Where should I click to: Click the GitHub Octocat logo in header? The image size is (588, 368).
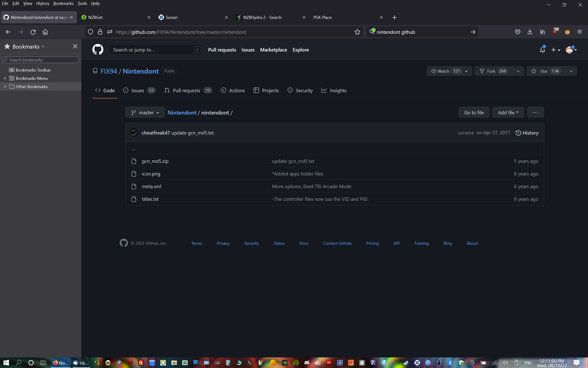point(98,50)
